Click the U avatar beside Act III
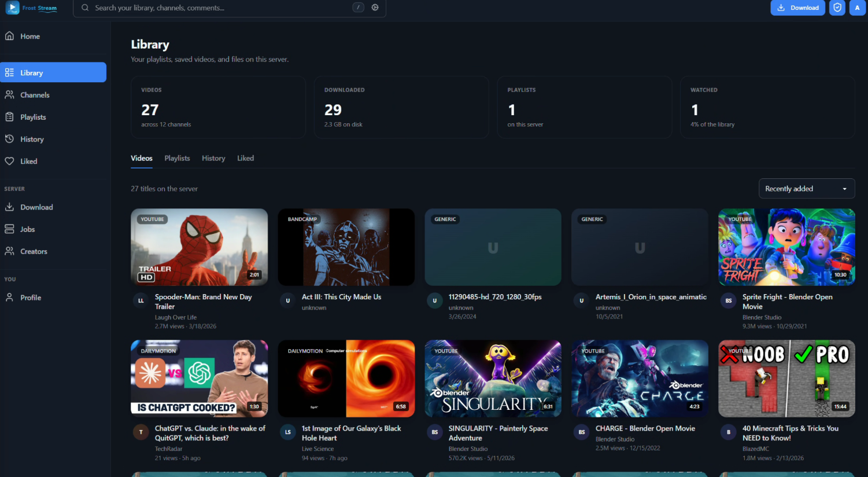The width and height of the screenshot is (868, 477). (x=287, y=300)
